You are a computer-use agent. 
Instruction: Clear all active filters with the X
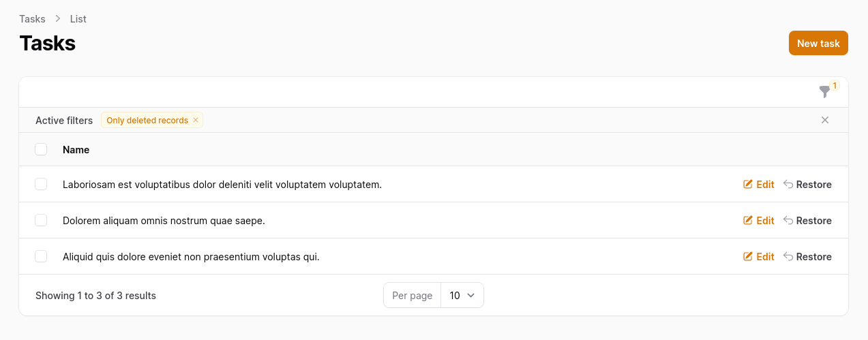point(825,120)
